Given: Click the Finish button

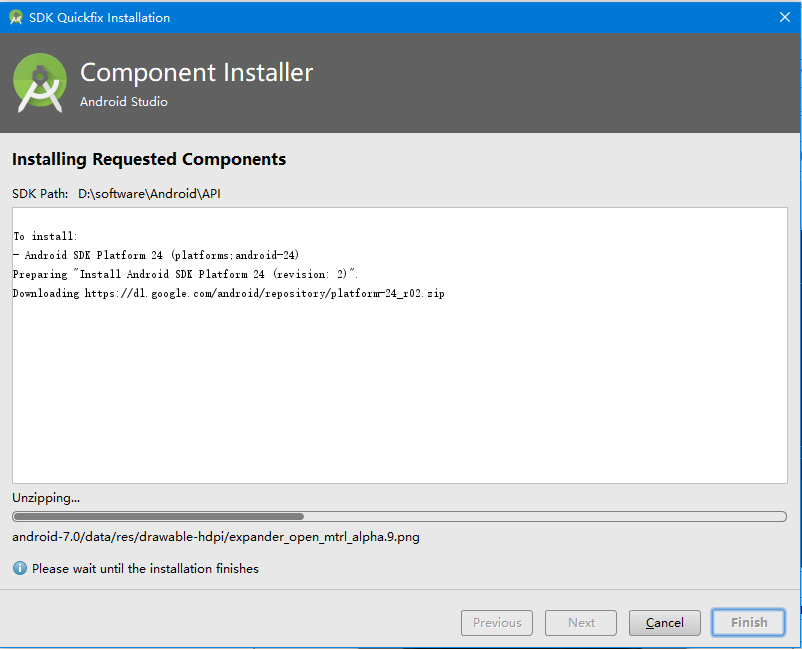Looking at the screenshot, I should 749,623.
